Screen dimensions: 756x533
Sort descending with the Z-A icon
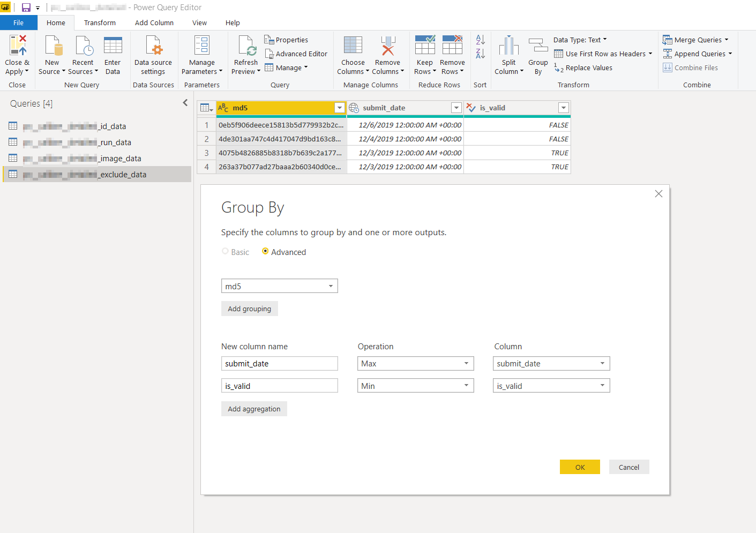(481, 54)
